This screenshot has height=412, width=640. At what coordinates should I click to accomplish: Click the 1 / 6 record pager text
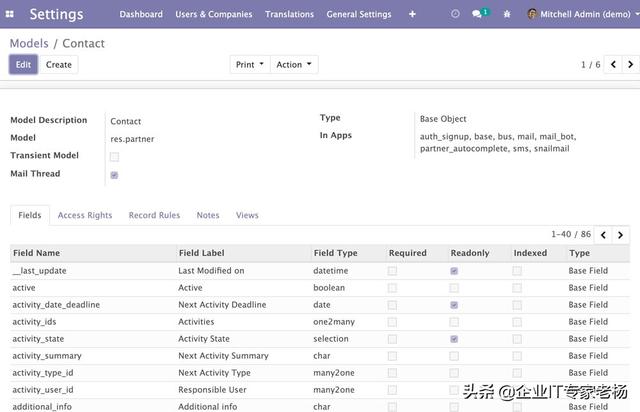pyautogui.click(x=591, y=65)
